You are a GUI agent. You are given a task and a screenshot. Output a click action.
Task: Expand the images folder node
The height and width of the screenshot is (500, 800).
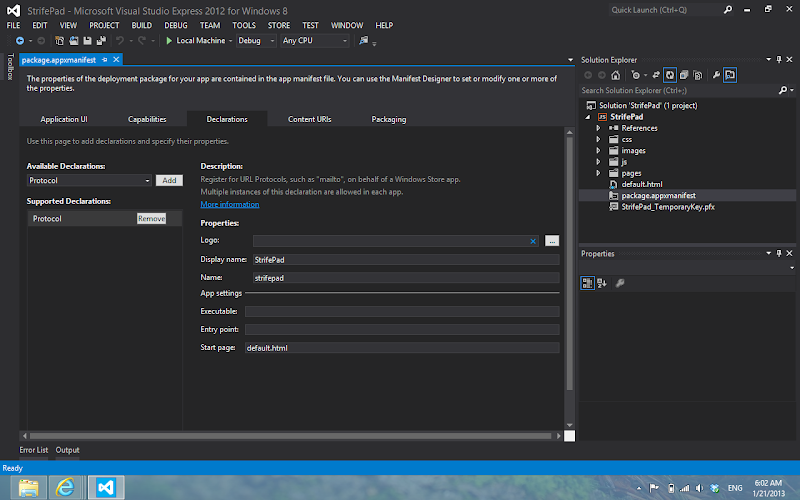pos(598,151)
